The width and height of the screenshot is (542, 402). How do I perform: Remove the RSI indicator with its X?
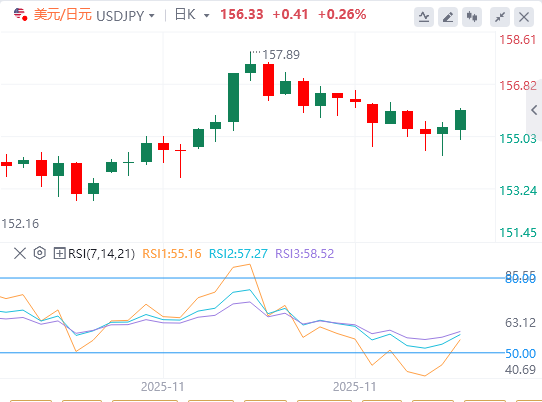click(20, 253)
